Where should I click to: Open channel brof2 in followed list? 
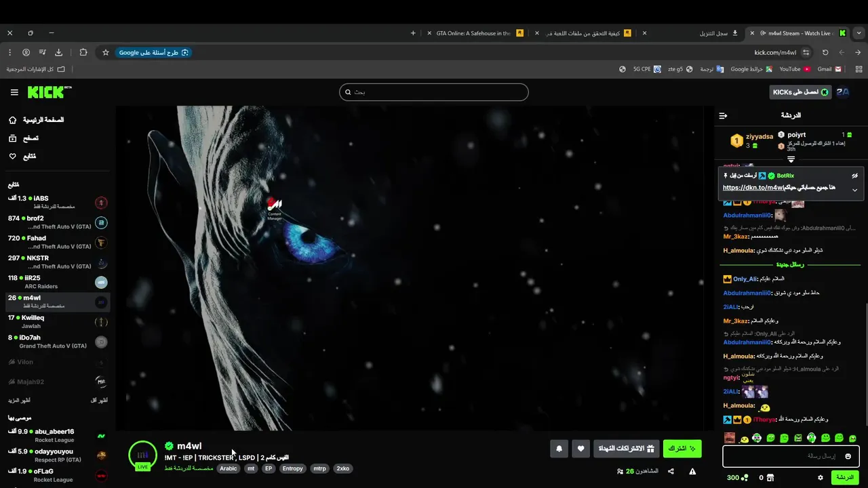point(55,222)
